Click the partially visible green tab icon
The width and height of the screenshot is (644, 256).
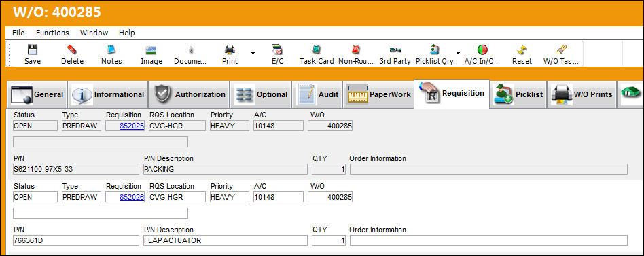pyautogui.click(x=630, y=94)
